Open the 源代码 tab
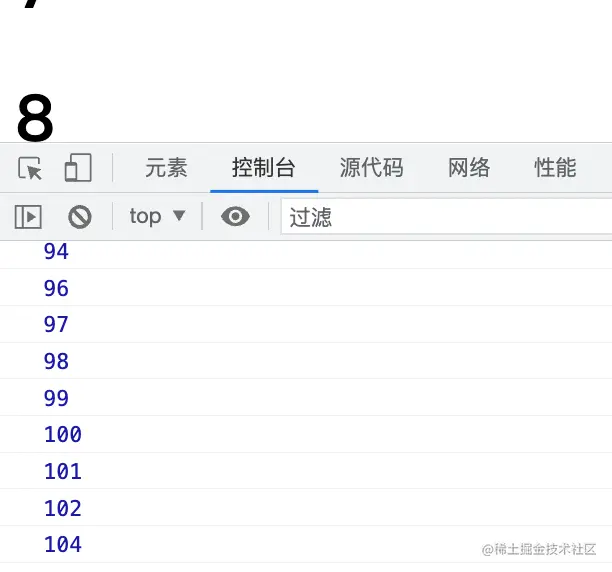Screen dimensions: 612x572 tap(372, 168)
